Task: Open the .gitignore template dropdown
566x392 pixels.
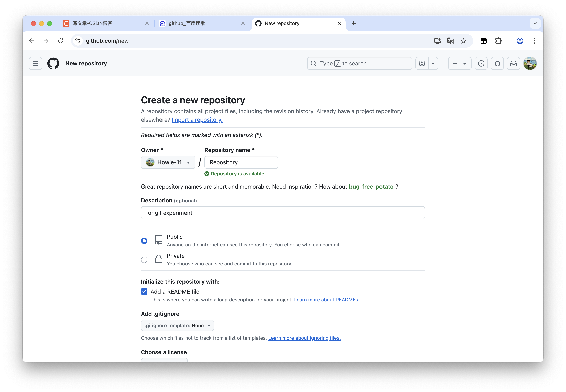Action: pyautogui.click(x=177, y=325)
